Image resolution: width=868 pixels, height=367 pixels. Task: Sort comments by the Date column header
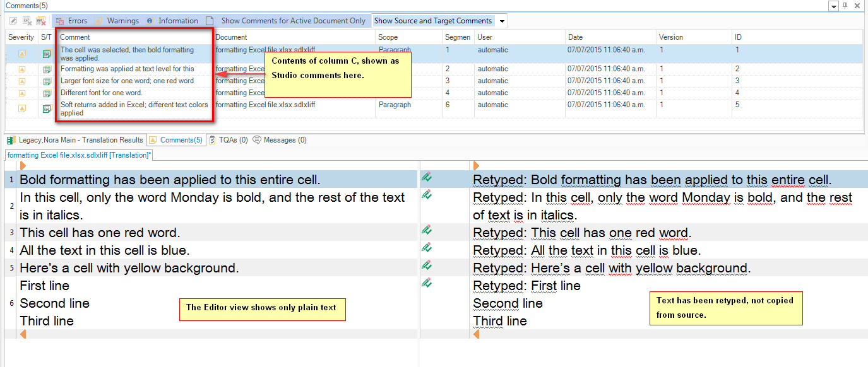tap(575, 37)
